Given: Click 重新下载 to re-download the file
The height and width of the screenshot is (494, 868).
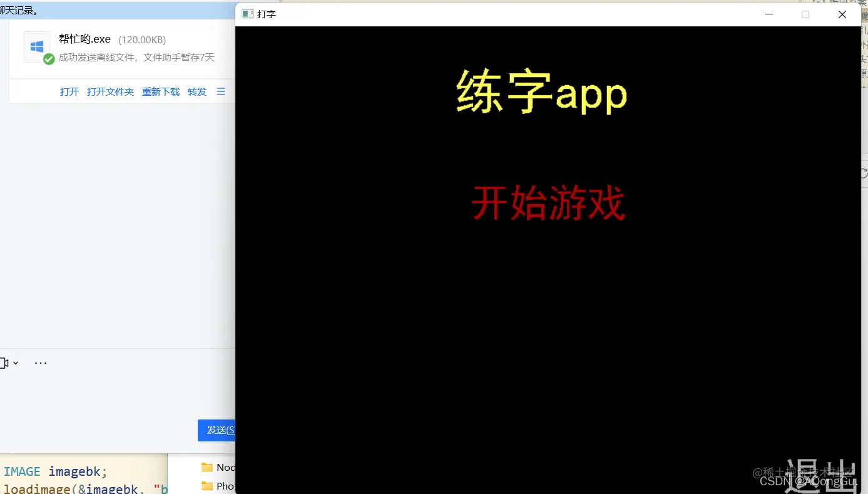Looking at the screenshot, I should point(160,91).
